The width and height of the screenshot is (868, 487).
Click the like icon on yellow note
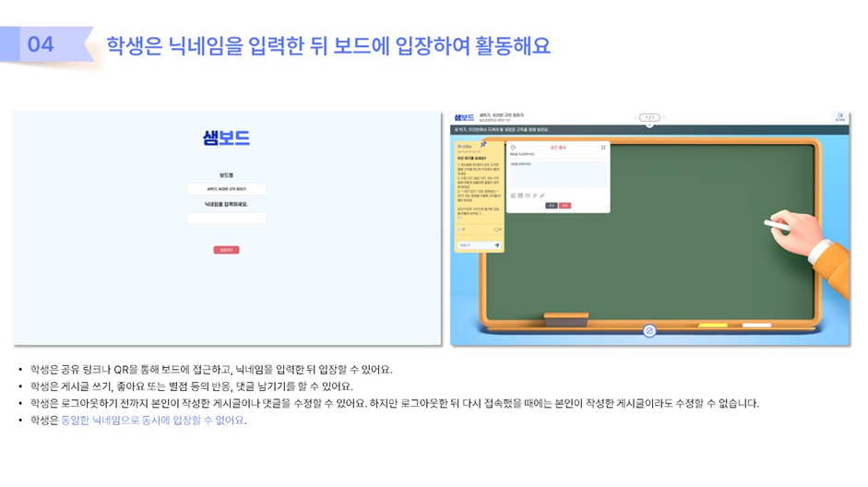click(459, 229)
